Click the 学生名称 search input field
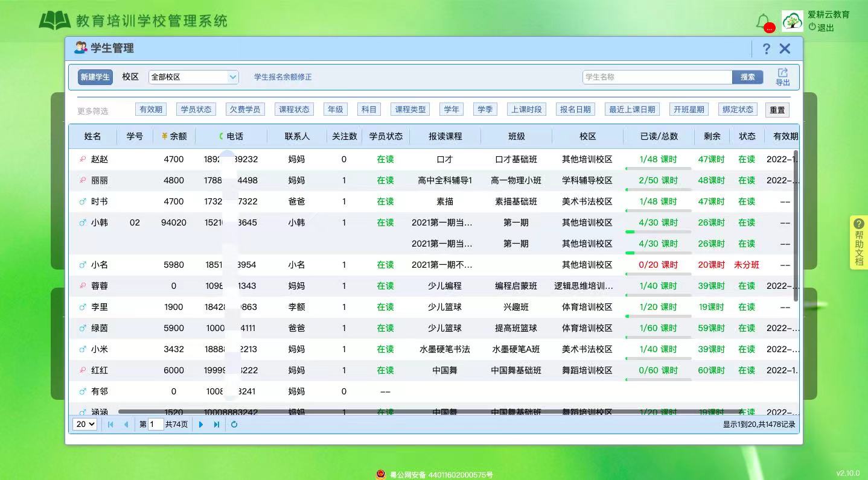The image size is (868, 480). (x=657, y=77)
